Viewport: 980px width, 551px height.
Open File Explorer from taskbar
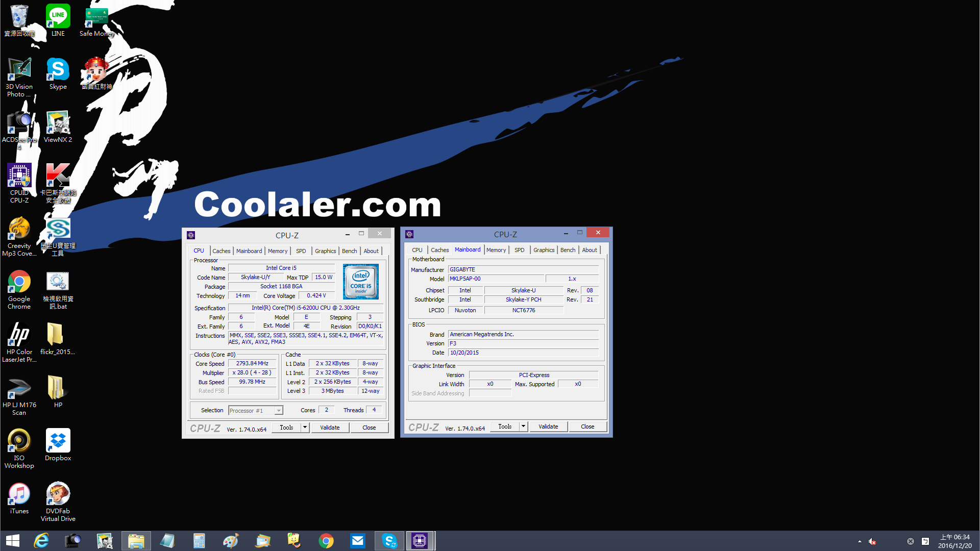pos(136,541)
